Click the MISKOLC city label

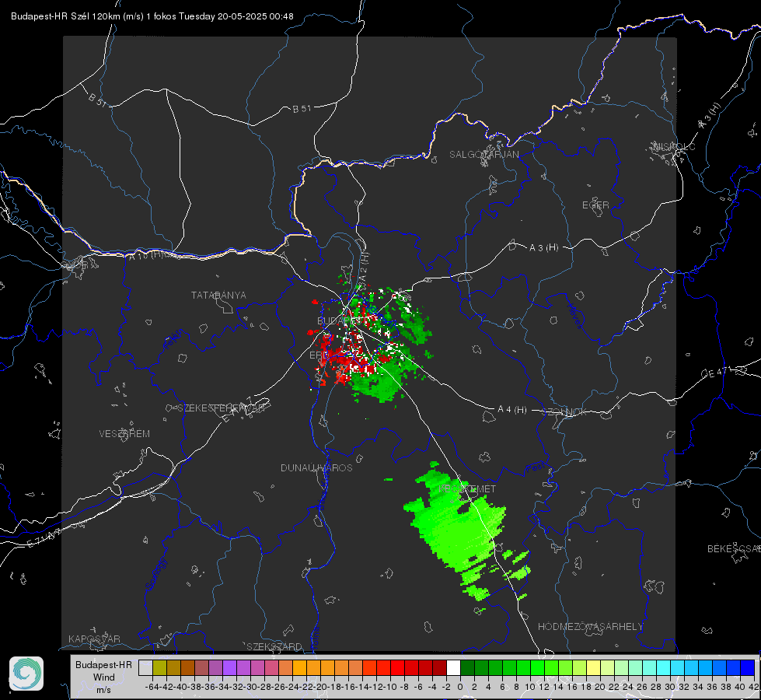674,146
